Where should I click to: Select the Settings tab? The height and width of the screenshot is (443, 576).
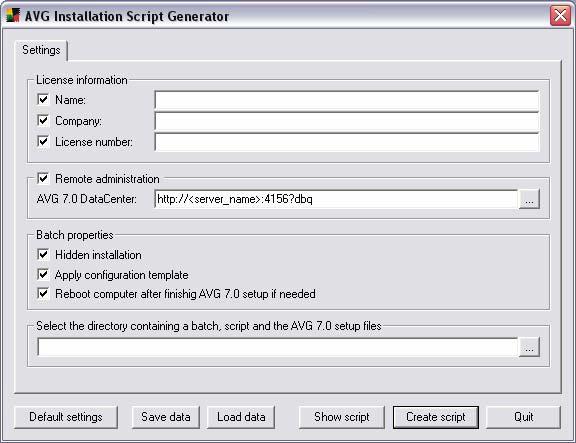[x=41, y=50]
